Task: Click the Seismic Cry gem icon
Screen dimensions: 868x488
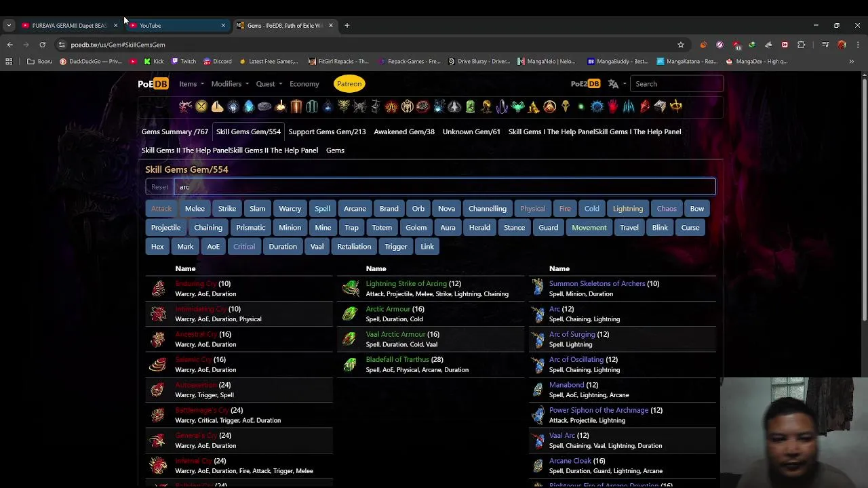Action: 158,365
